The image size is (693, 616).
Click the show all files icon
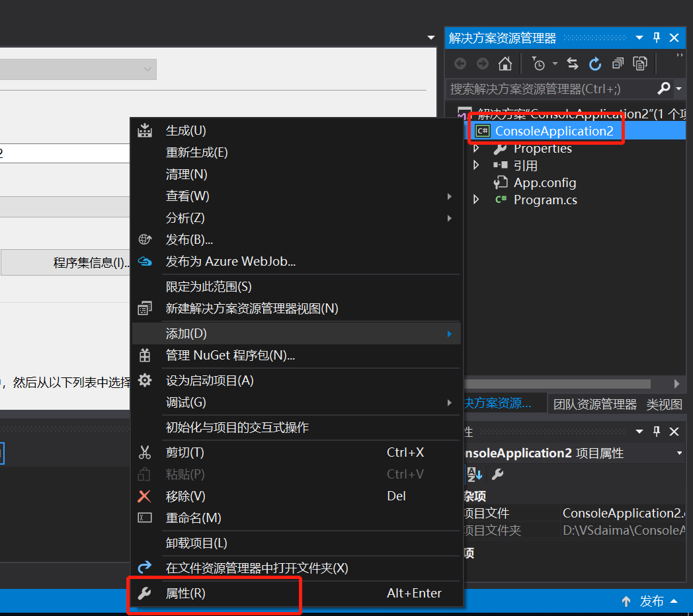coord(640,63)
